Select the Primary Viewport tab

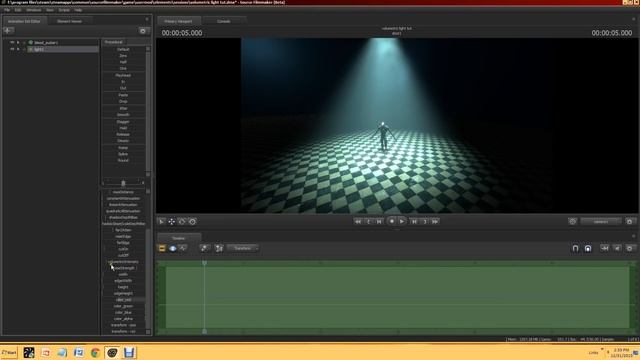pos(178,21)
